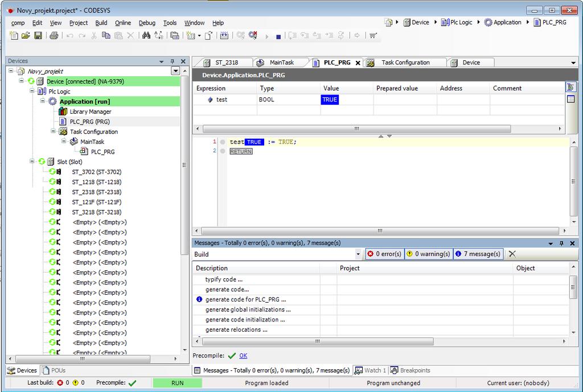
Task: Click the Build toolbar icon
Action: [x=224, y=35]
